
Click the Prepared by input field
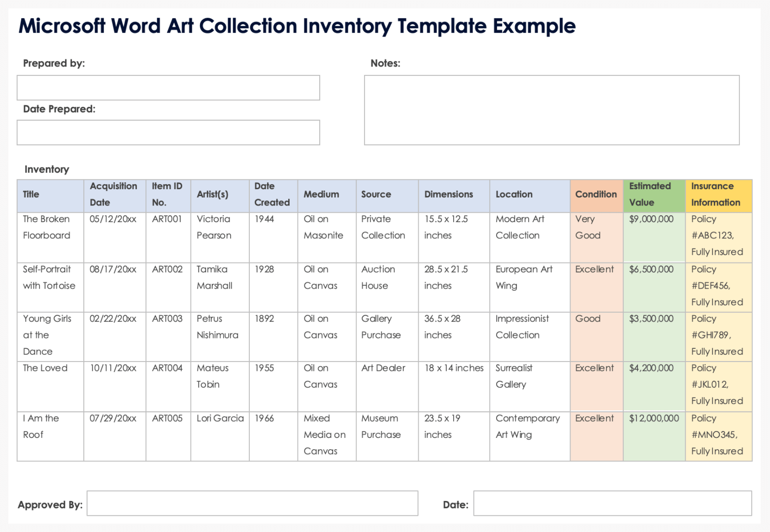point(168,88)
